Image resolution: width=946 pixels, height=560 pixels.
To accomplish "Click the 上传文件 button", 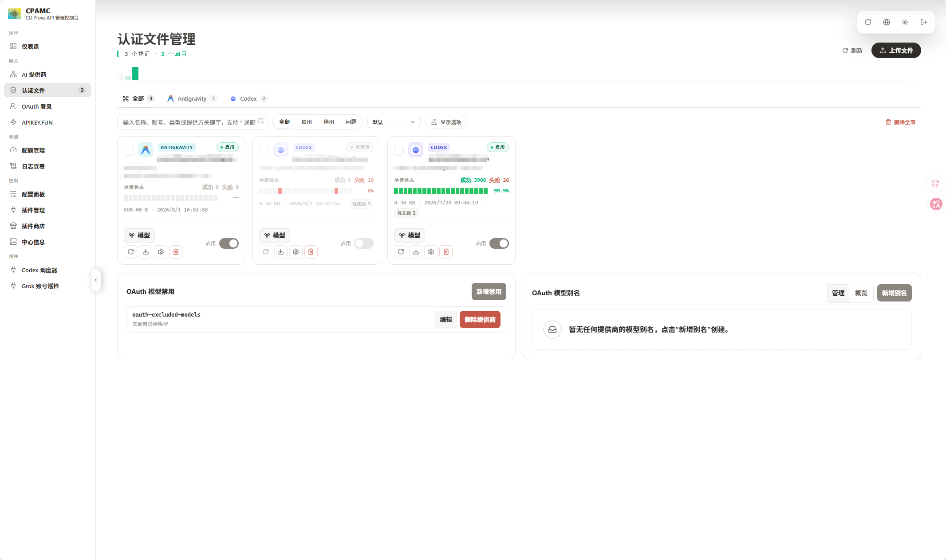I will [x=896, y=51].
